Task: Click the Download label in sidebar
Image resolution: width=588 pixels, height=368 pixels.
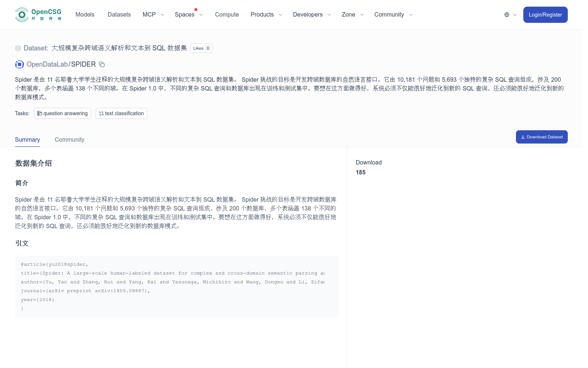Action: 369,162
